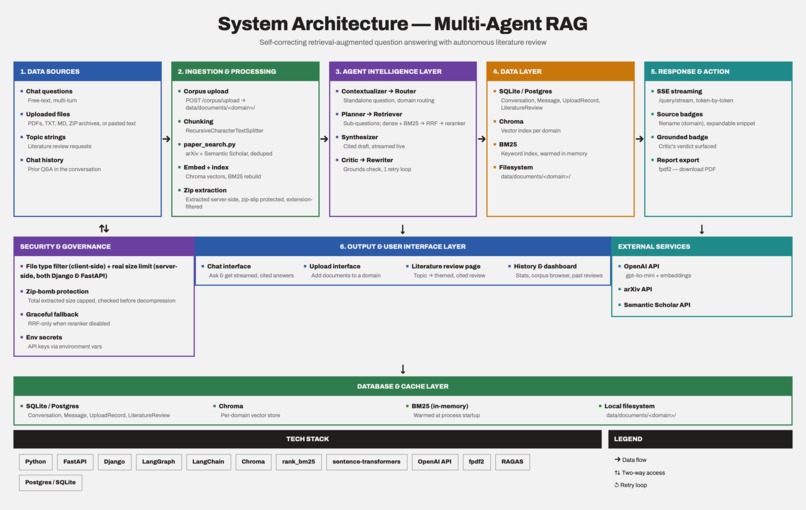Click the 'Data flow' legend entry
Image resolution: width=806 pixels, height=510 pixels.
(x=631, y=460)
